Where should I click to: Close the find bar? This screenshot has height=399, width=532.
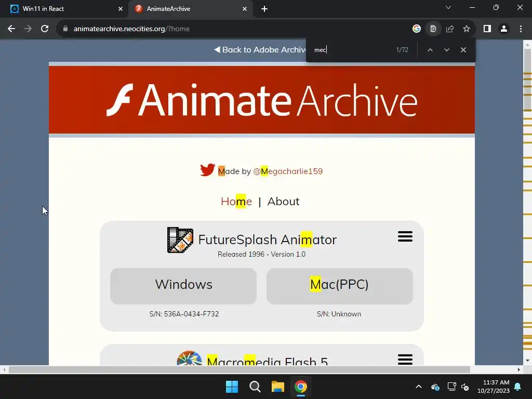pos(463,50)
